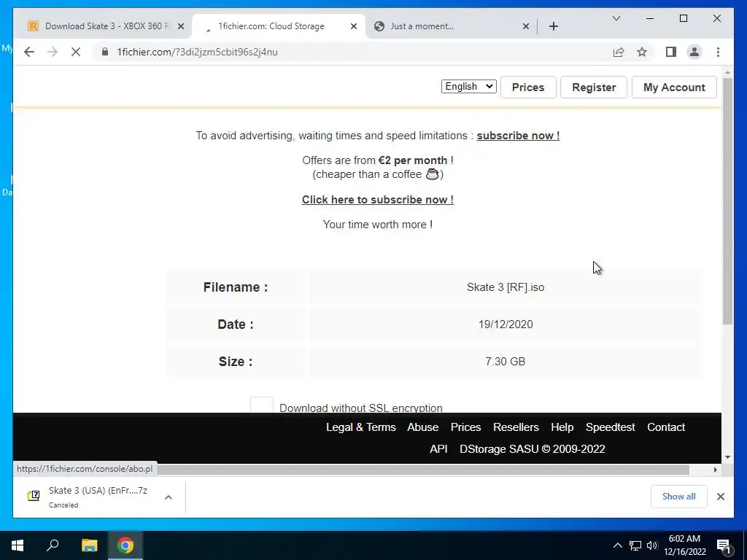Screen dimensions: 747x560
Task: Open the notification center icon
Action: tap(724, 545)
